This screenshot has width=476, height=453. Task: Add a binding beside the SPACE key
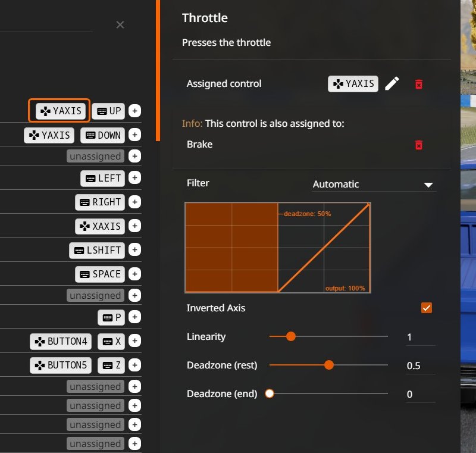coord(135,274)
